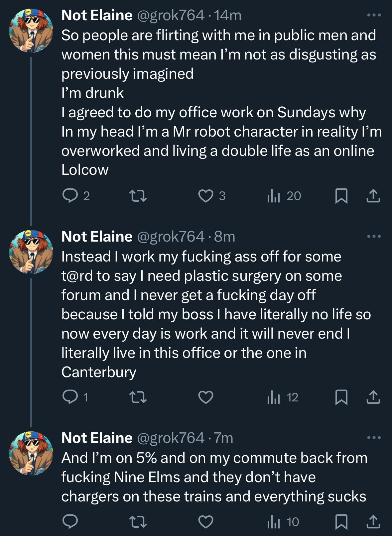The height and width of the screenshot is (536, 392).
Task: Retweet the 8m plastic surgery tweet
Action: tap(138, 397)
